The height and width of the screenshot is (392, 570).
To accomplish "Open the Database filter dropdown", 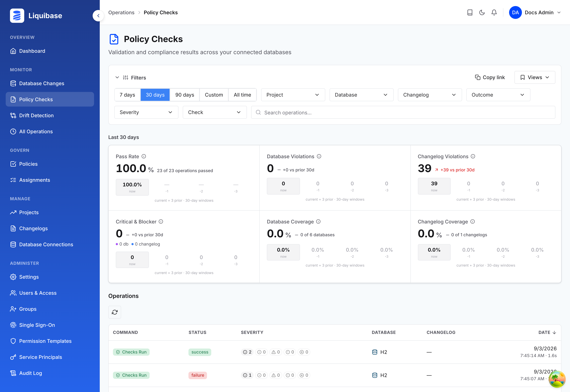I will tap(361, 95).
